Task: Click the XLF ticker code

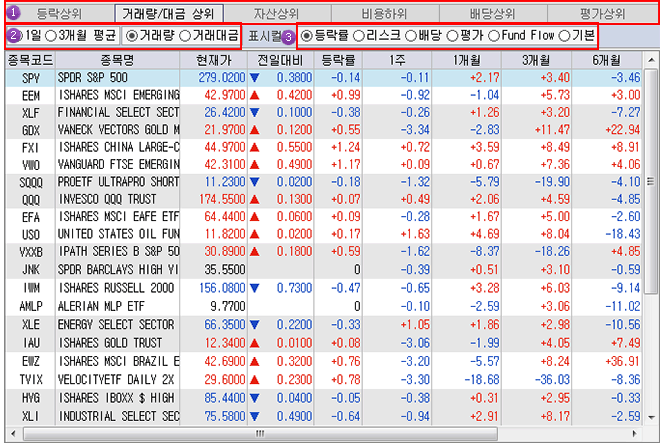Action: click(x=31, y=113)
